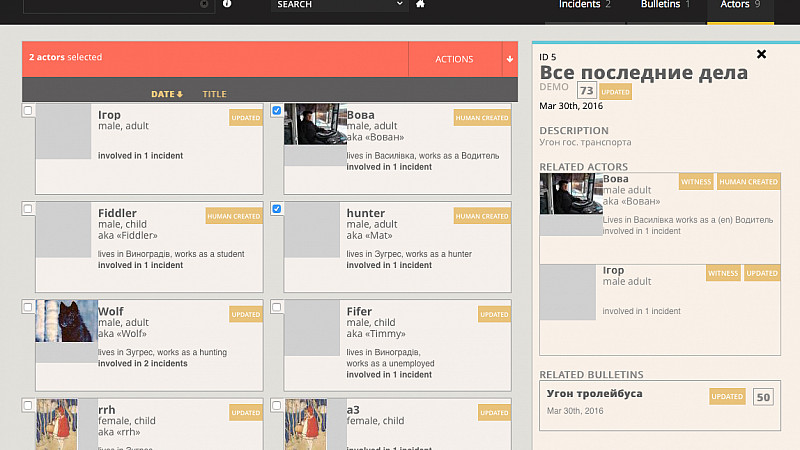Check the a3 actor checkbox
Image resolution: width=800 pixels, height=450 pixels.
tap(277, 406)
